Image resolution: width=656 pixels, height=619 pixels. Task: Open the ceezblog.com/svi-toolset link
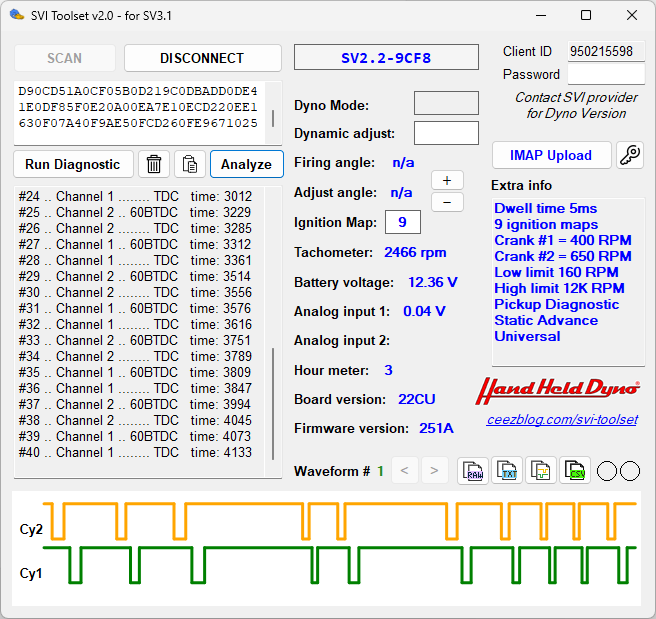pos(562,419)
